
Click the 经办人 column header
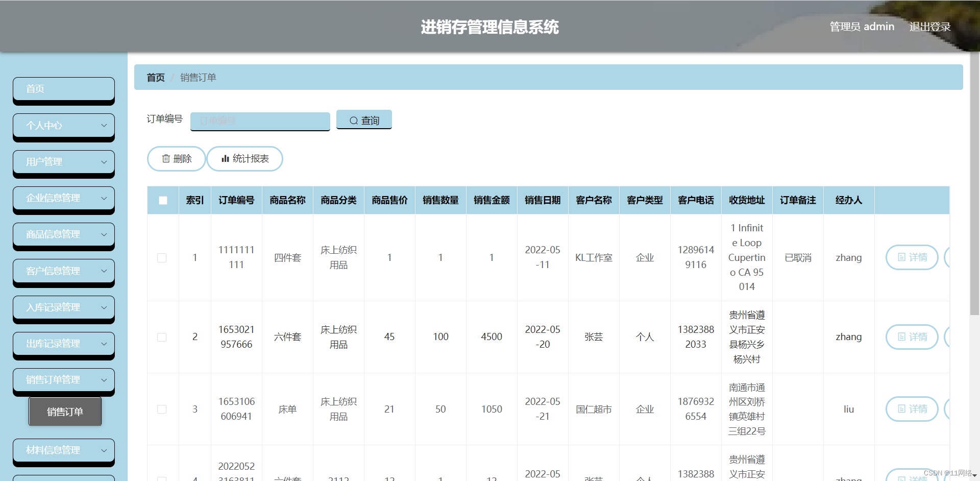click(849, 200)
